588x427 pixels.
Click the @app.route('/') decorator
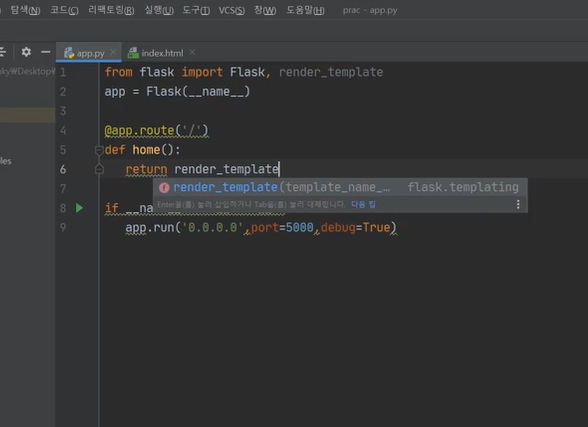pyautogui.click(x=156, y=130)
